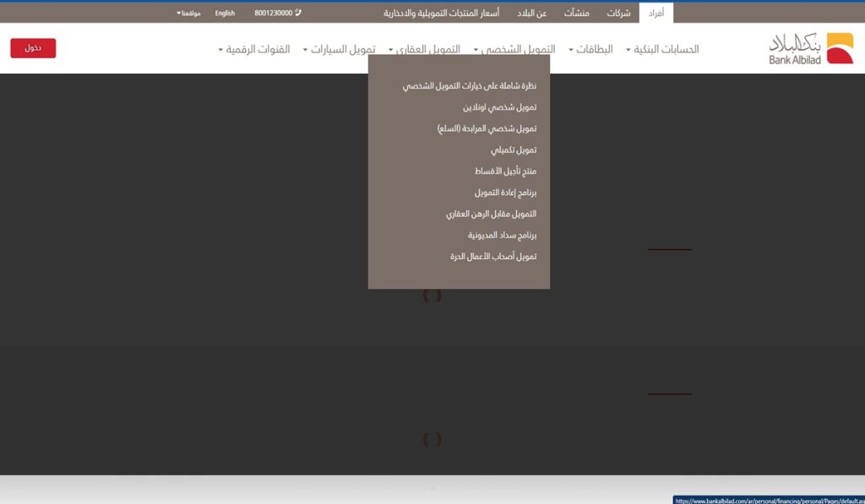Choose تمويل تكميلي menu entry
The width and height of the screenshot is (865, 504).
pos(514,150)
